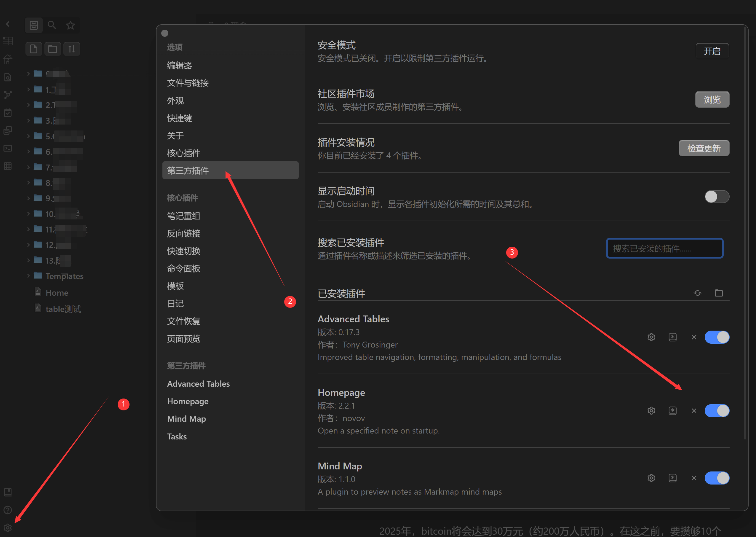Click hotkey icon for Homepage plugin
This screenshot has width=756, height=537.
tap(672, 410)
